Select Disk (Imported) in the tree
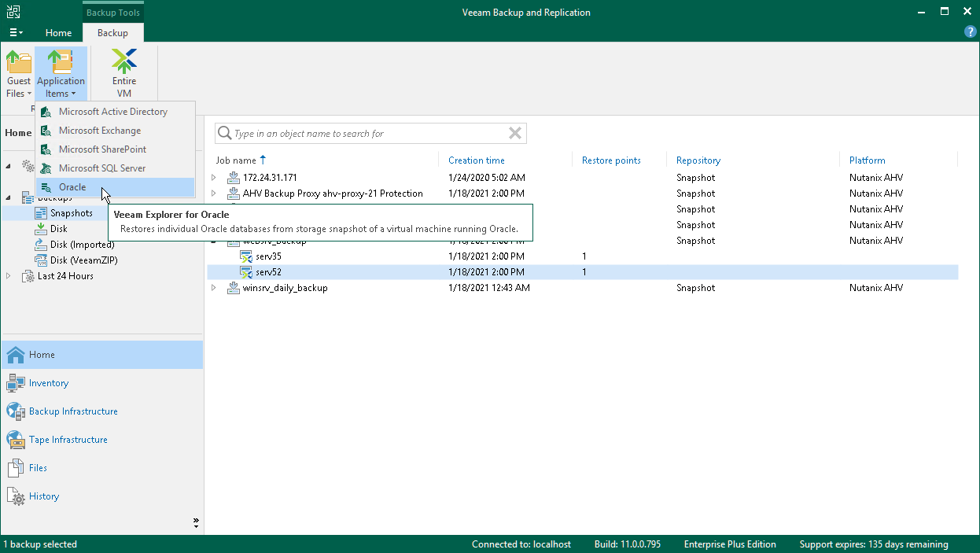 (x=82, y=245)
